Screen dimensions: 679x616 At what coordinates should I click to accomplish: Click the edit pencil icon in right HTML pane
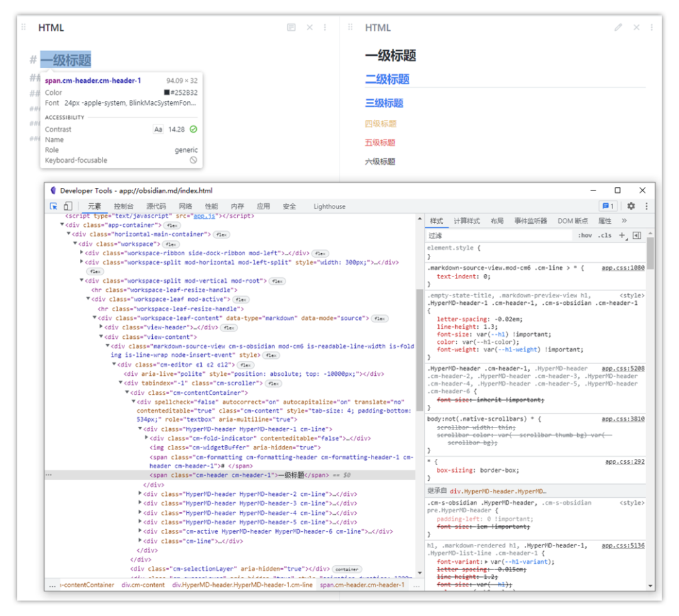(x=618, y=27)
